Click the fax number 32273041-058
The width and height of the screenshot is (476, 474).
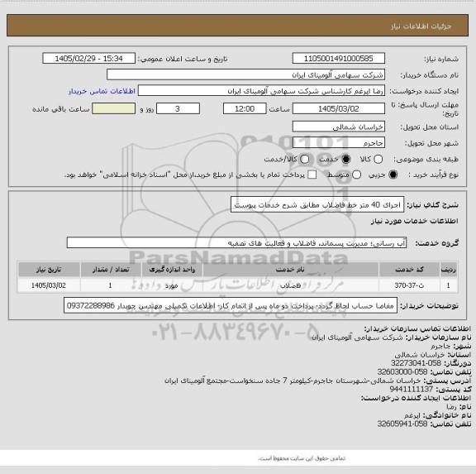coord(416,363)
